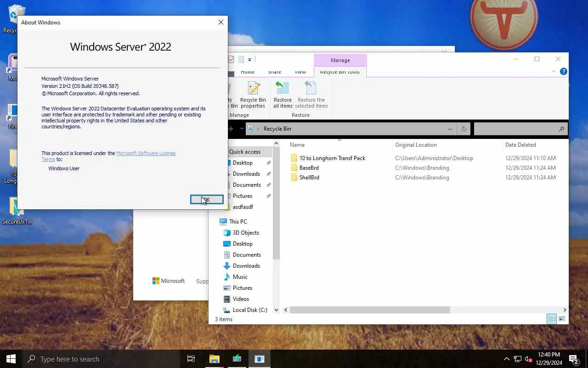
Task: Open the address bar history dropdown
Action: coord(450,129)
